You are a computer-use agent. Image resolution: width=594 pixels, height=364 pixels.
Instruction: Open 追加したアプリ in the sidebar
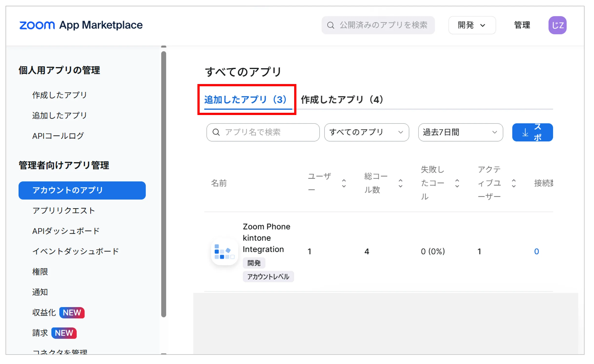point(59,115)
